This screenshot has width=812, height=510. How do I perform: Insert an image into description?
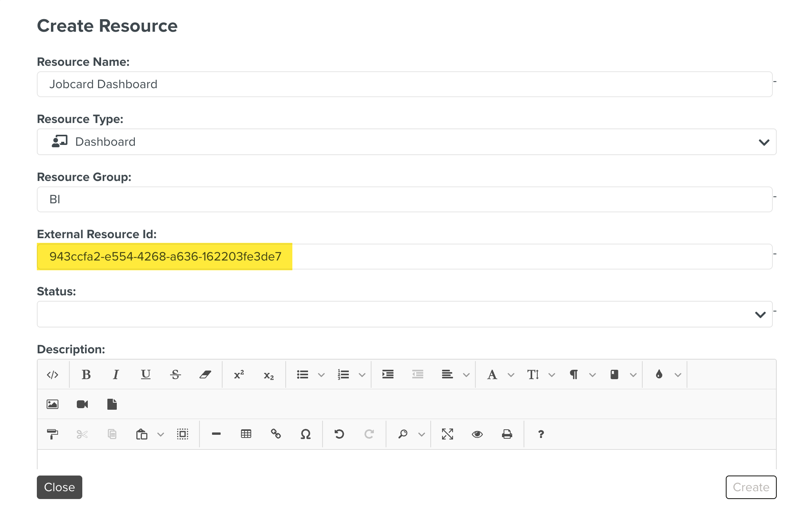tap(53, 404)
